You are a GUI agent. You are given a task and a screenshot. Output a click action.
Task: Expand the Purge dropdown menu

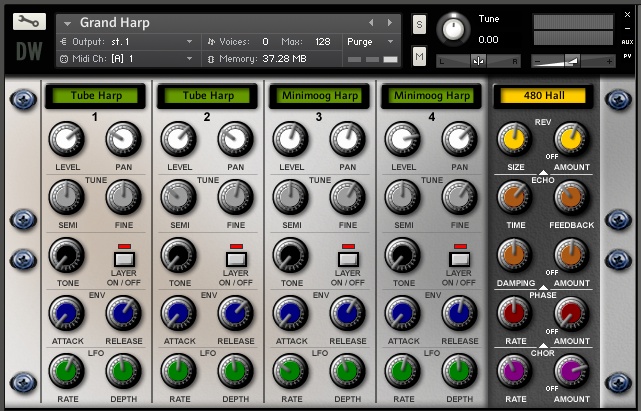point(367,42)
